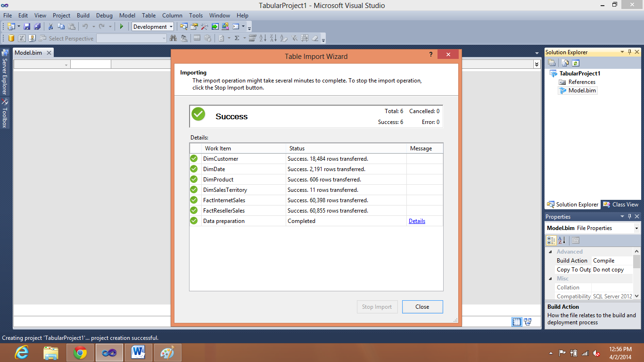Click the Close button in Import Wizard
644x362 pixels.
422,307
